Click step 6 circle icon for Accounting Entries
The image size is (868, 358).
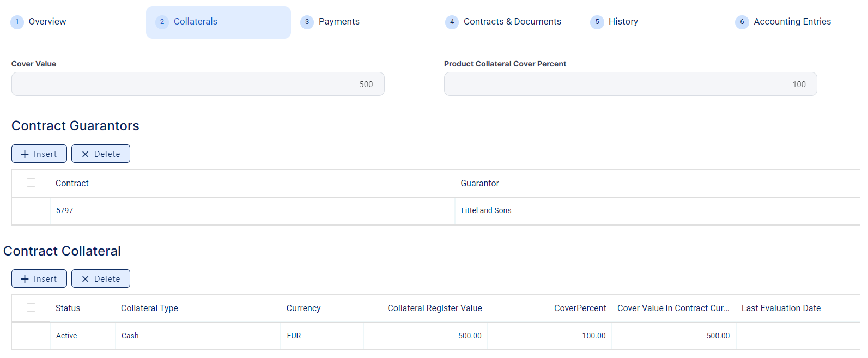[742, 22]
